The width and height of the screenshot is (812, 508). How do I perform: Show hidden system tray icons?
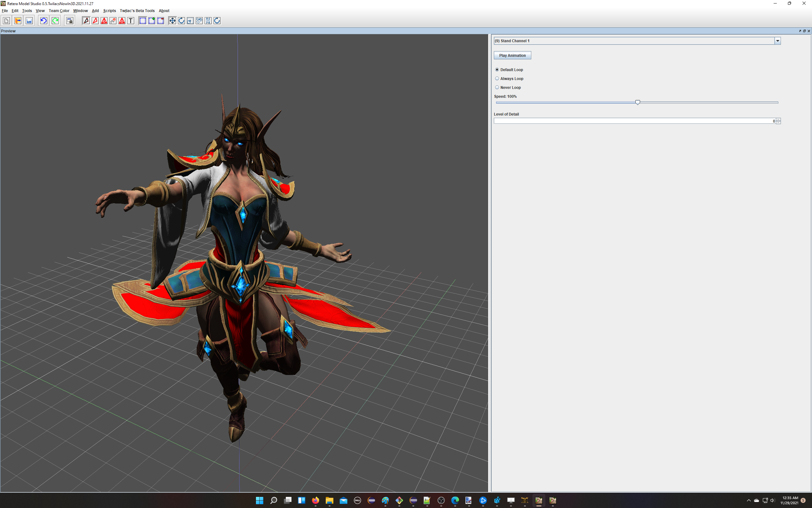749,500
